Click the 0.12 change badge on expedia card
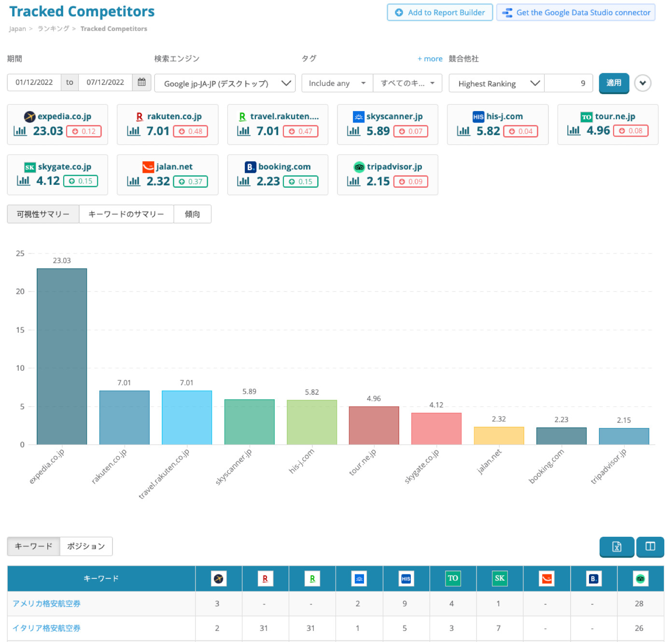 point(84,131)
